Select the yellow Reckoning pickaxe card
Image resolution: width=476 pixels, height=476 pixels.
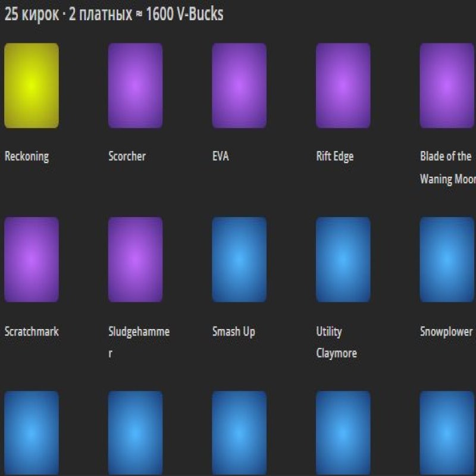point(32,86)
